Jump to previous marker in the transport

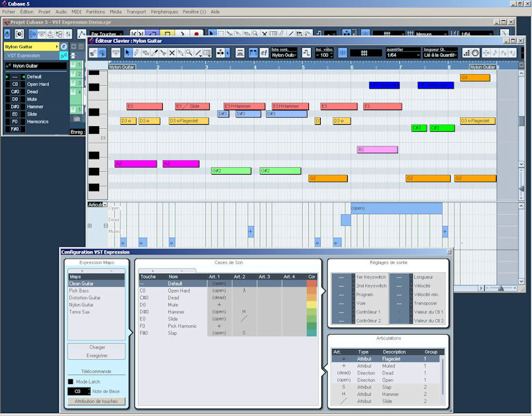coord(134,33)
